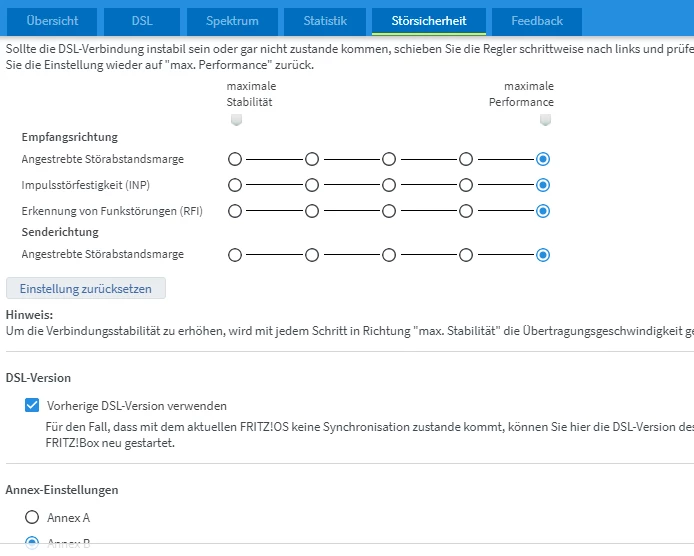Click the Senderichtung heading
This screenshot has height=556, width=694.
60,232
